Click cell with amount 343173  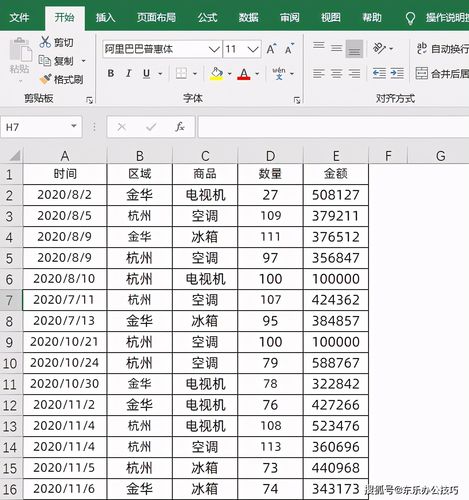click(336, 489)
